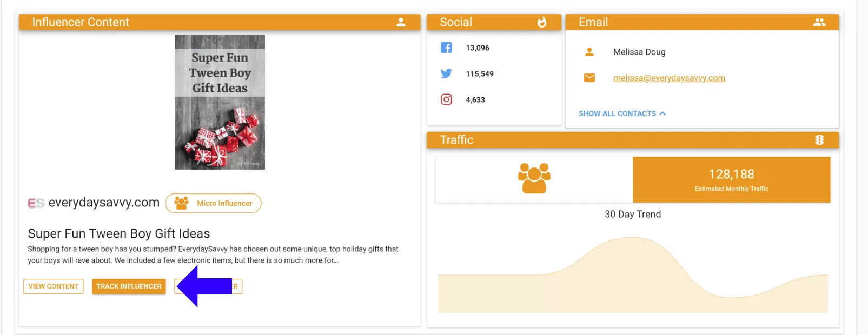Click the contacts icon in Email header
868x335 pixels.
[x=819, y=22]
